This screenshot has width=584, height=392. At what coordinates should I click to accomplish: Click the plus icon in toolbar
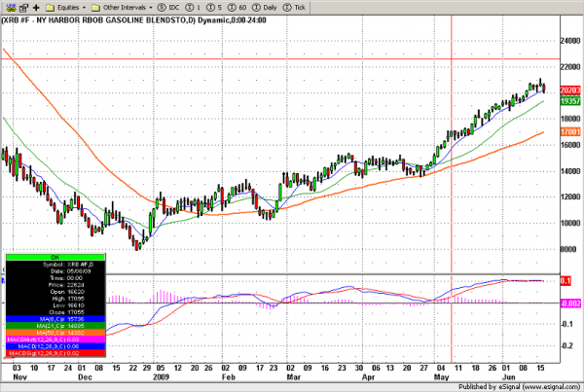(35, 6)
